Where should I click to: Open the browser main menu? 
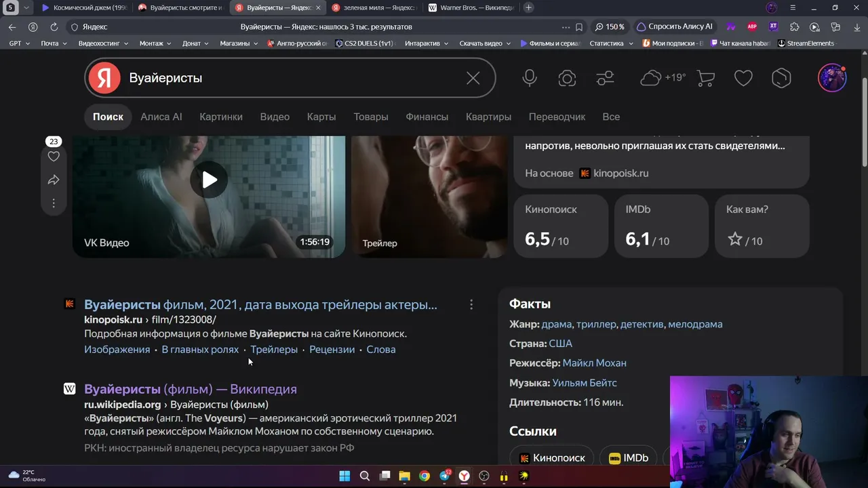[792, 7]
